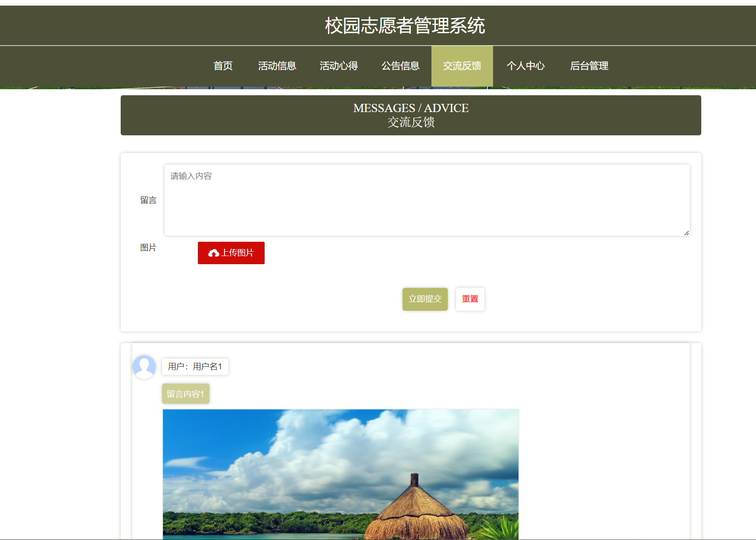Click the MESSAGES / ADVICE banner

click(x=411, y=115)
